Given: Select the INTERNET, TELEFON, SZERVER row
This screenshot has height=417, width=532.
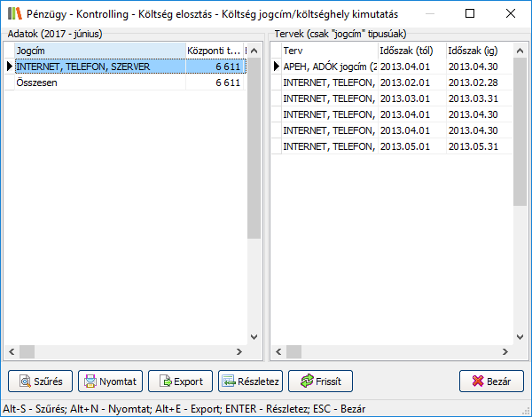Looking at the screenshot, I should click(99, 67).
